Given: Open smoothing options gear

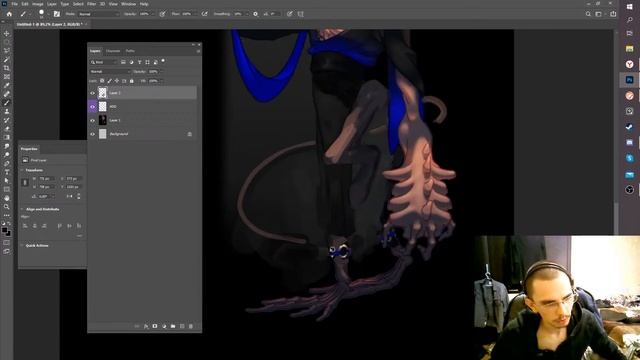Looking at the screenshot, I should coord(256,14).
